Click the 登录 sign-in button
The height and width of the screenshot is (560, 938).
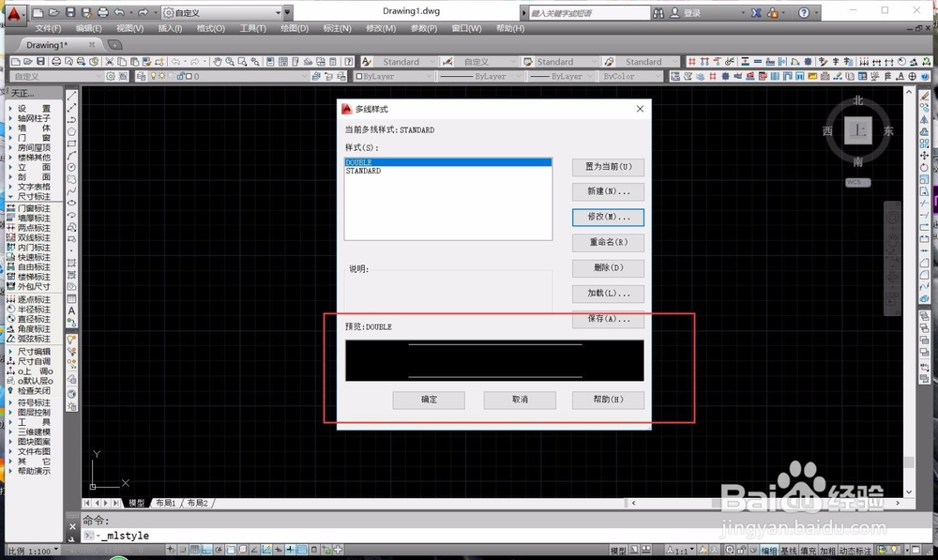[686, 12]
